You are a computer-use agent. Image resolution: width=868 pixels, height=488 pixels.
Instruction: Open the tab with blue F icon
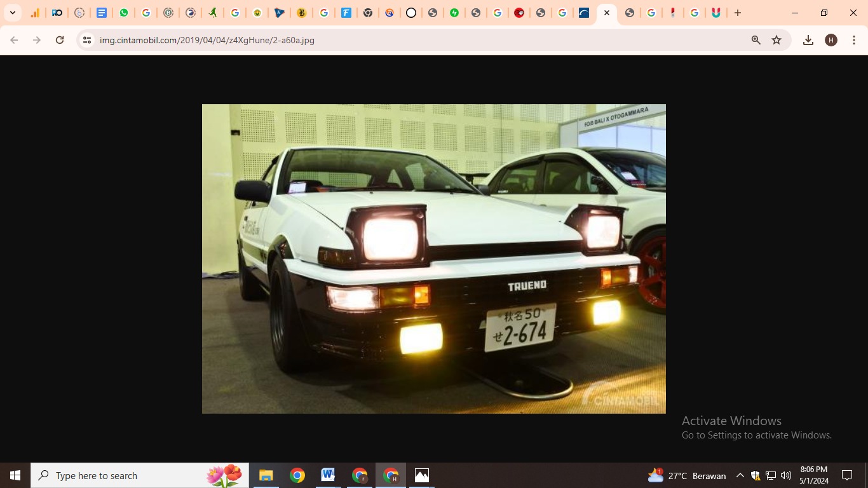pos(346,13)
